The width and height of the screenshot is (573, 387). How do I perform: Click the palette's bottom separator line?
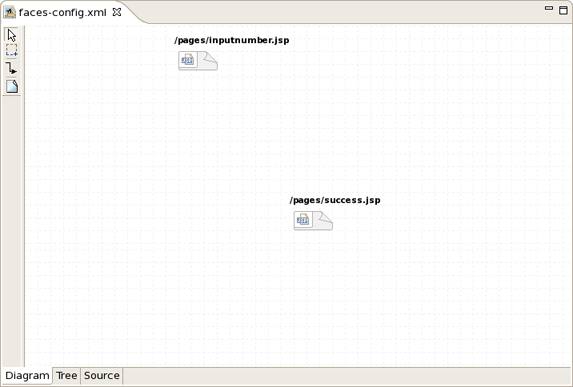pyautogui.click(x=12, y=95)
